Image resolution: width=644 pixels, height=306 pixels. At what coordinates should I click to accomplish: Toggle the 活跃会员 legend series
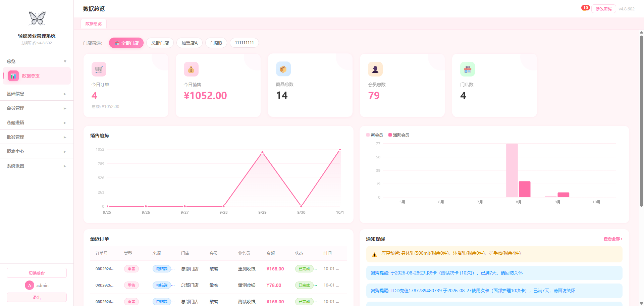(x=399, y=135)
